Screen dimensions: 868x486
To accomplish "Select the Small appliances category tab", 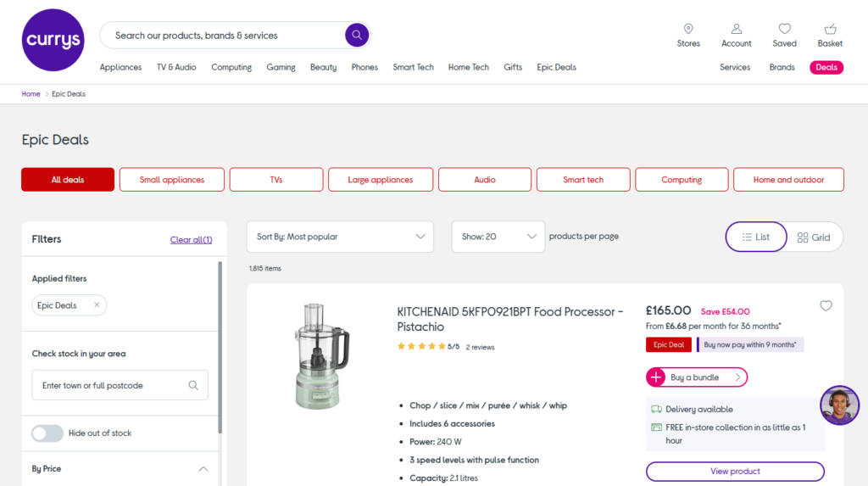I will pos(171,180).
